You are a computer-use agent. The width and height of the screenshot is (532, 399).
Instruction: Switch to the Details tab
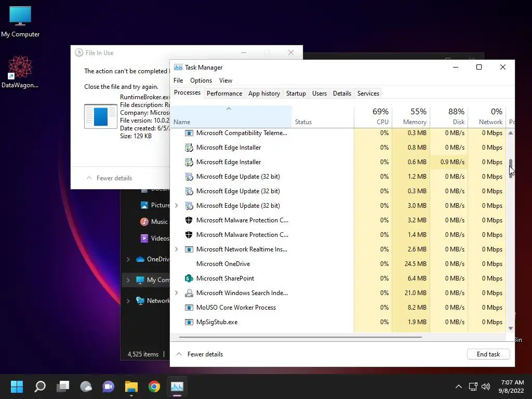(342, 94)
